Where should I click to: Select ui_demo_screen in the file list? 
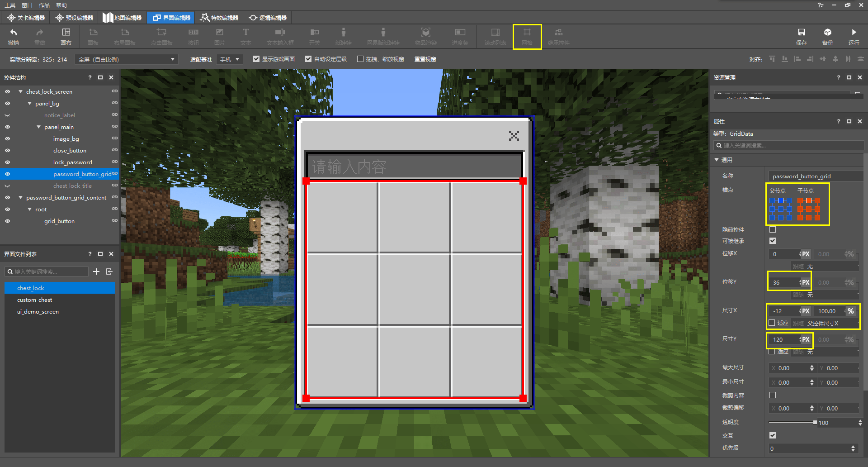(x=60, y=312)
